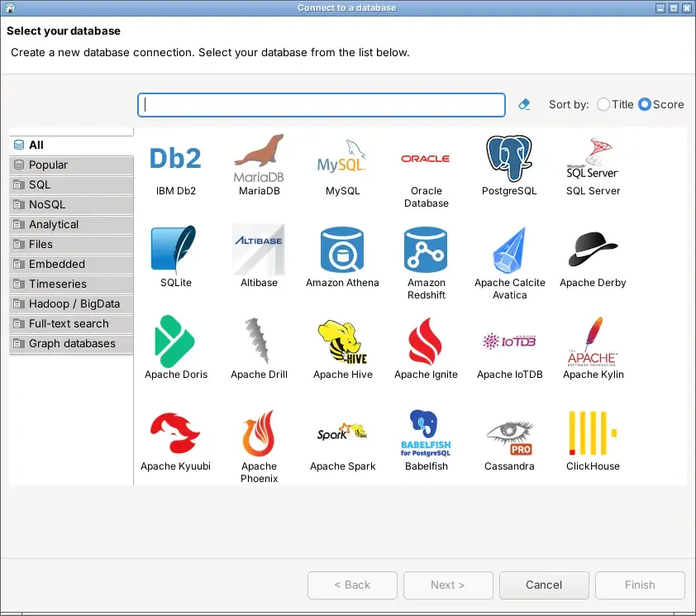This screenshot has width=696, height=616.
Task: Choose the Babelfish for PostgreSQL icon
Action: click(x=426, y=433)
